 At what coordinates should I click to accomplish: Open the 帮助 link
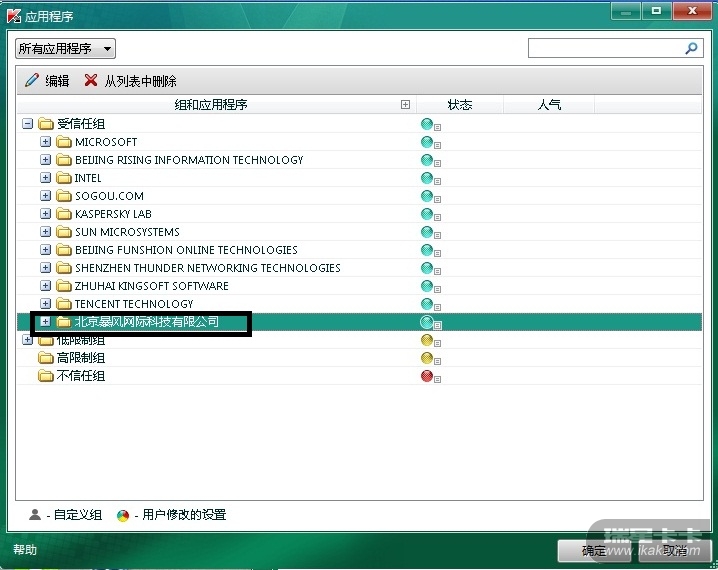[25, 549]
